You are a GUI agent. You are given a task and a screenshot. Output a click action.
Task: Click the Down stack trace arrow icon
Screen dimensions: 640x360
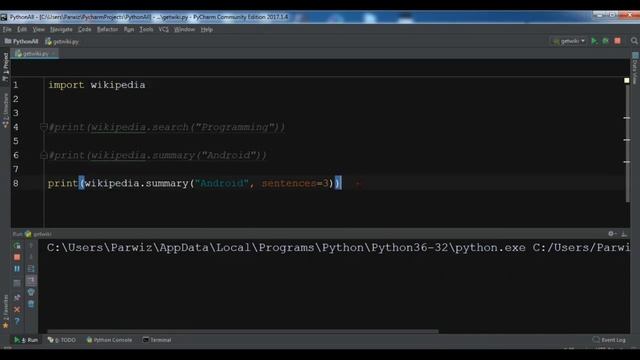31,257
